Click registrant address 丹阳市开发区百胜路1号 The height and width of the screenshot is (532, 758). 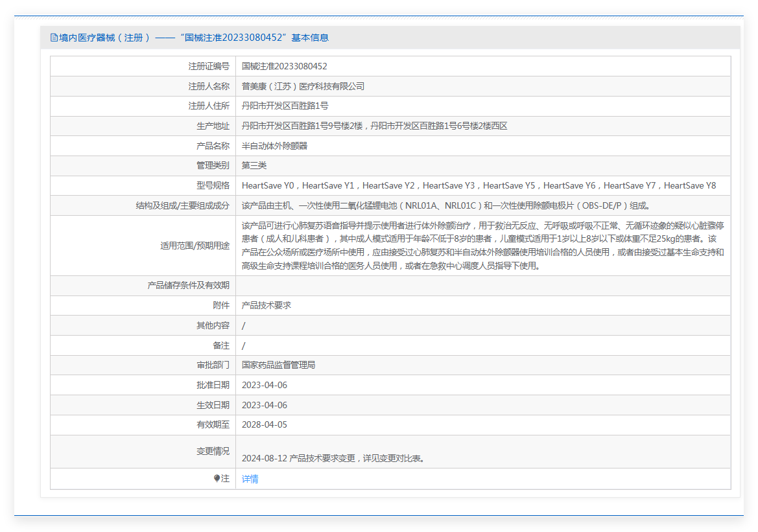coord(285,106)
